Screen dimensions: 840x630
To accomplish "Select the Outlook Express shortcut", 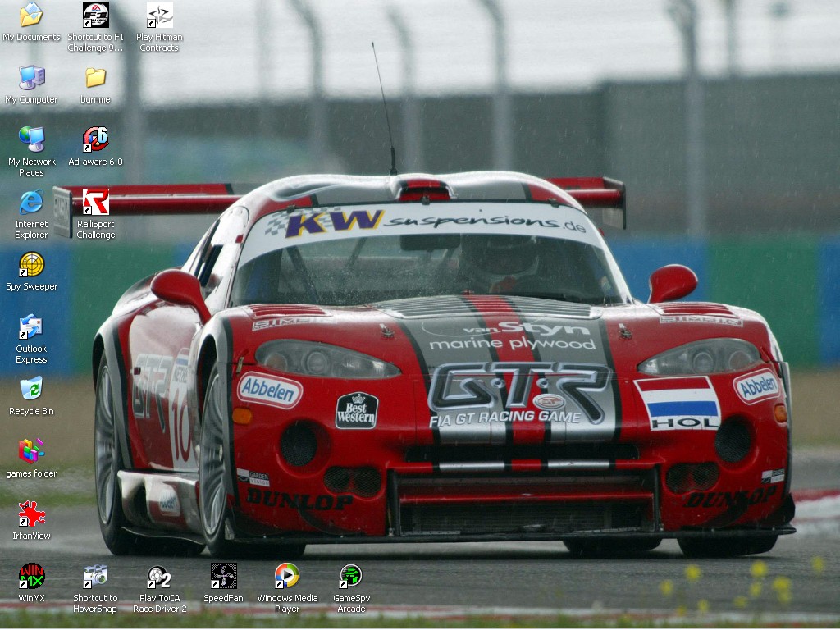I will 31,326.
